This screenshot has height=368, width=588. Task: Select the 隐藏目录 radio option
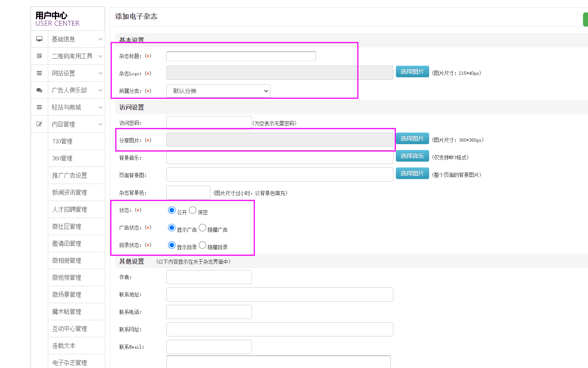(x=203, y=245)
